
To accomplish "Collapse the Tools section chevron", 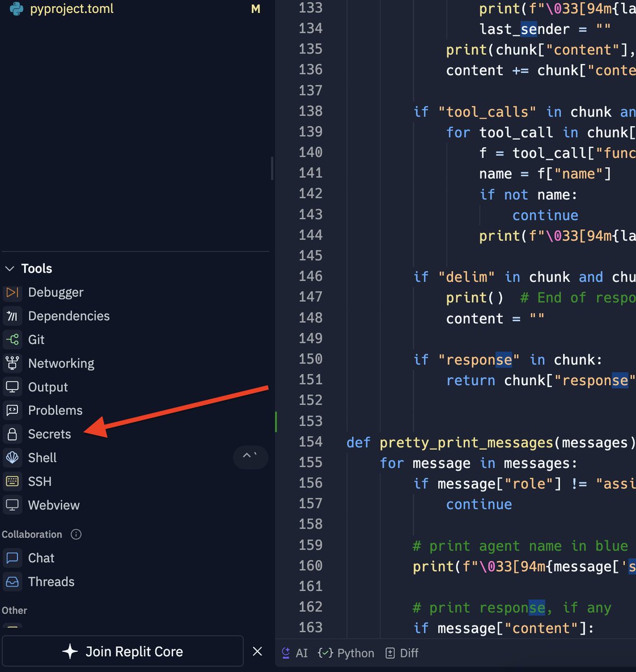I will click(x=10, y=269).
